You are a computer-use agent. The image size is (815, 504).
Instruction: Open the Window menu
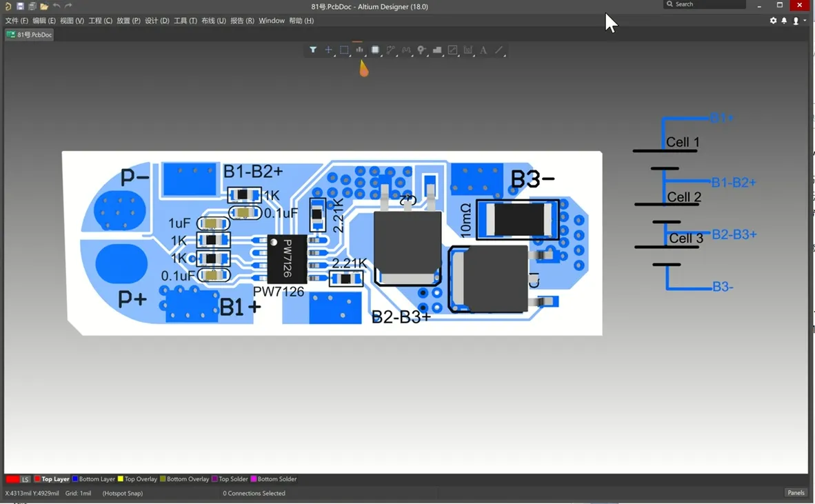[271, 21]
